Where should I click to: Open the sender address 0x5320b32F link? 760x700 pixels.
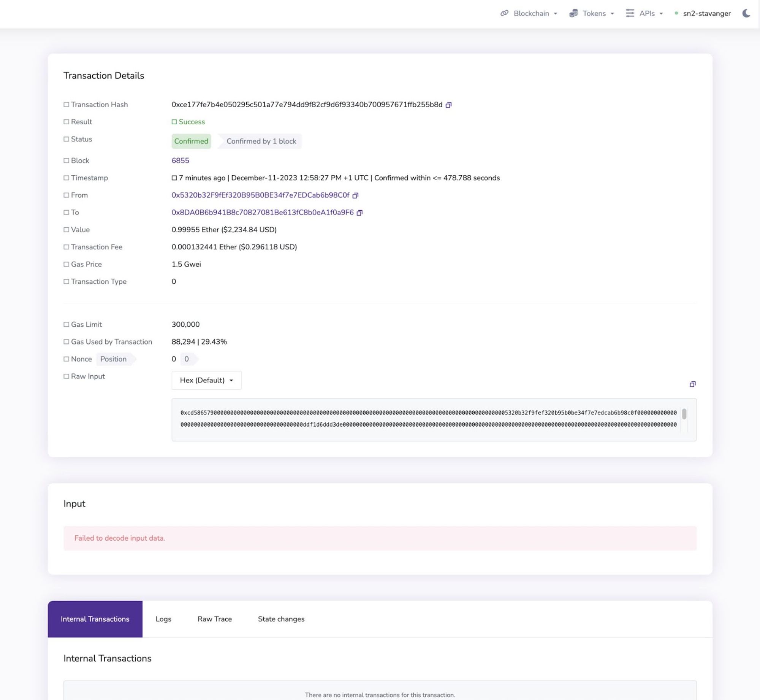260,195
